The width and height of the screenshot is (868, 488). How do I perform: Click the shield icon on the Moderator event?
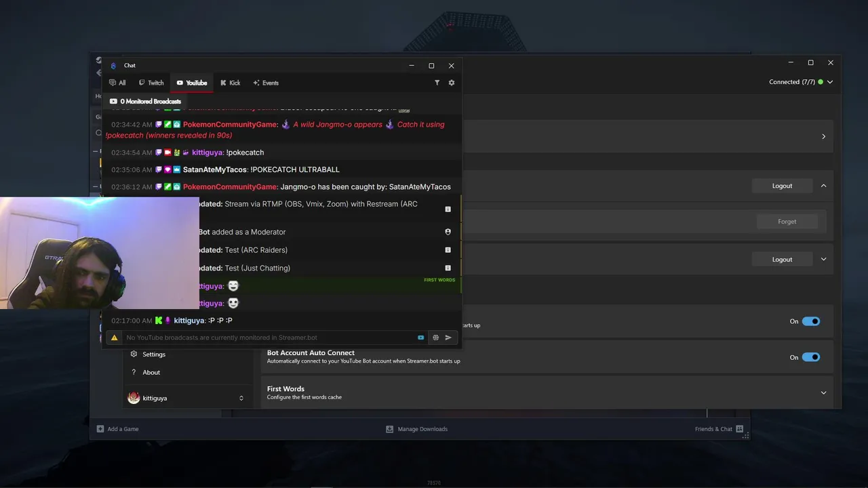click(448, 232)
